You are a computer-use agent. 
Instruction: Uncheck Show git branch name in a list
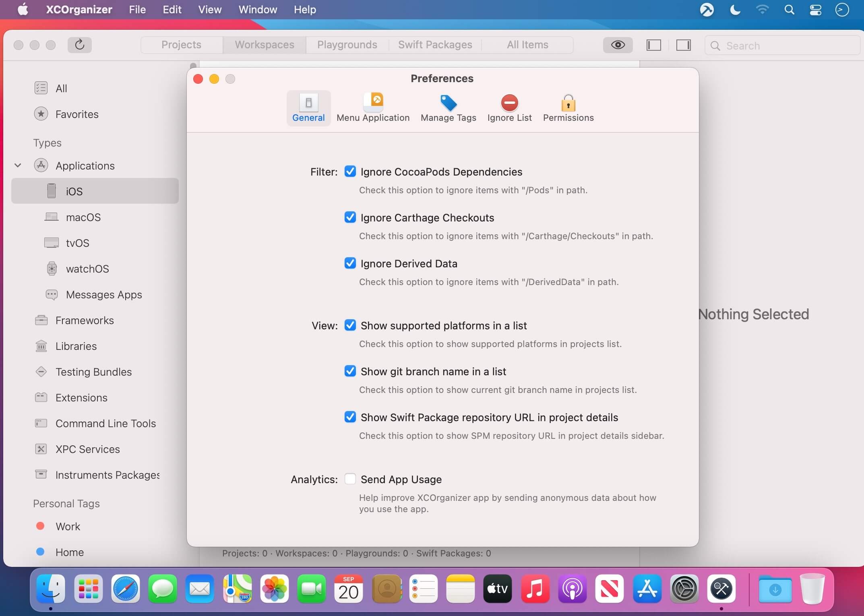[350, 371]
